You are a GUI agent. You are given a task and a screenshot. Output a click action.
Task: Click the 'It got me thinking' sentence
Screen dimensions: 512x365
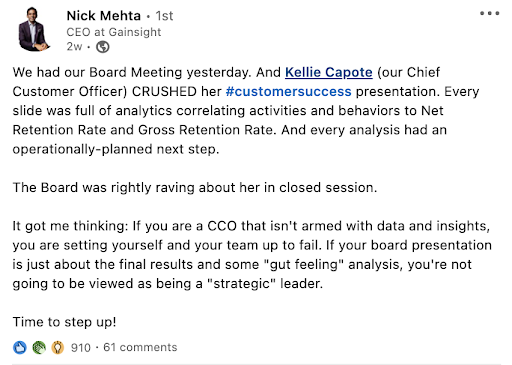(x=70, y=226)
